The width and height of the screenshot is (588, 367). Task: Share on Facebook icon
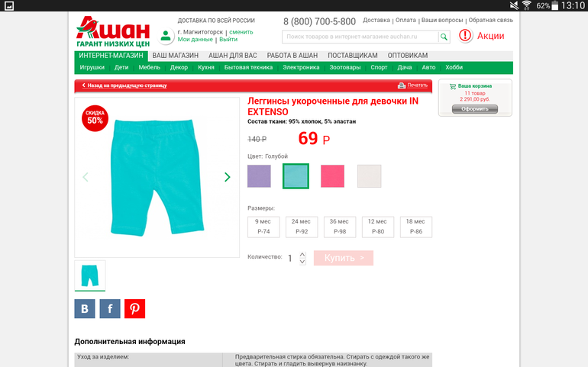click(x=110, y=308)
